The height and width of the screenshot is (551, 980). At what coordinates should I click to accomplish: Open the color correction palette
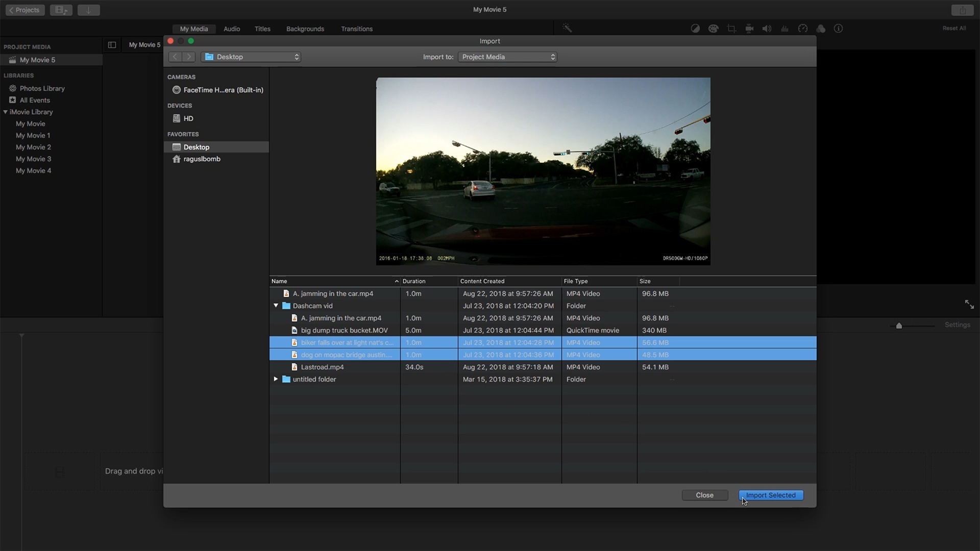713,29
